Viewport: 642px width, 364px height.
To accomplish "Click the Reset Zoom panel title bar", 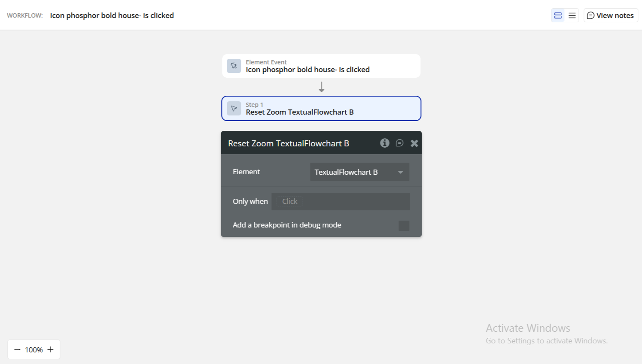I will (x=301, y=143).
